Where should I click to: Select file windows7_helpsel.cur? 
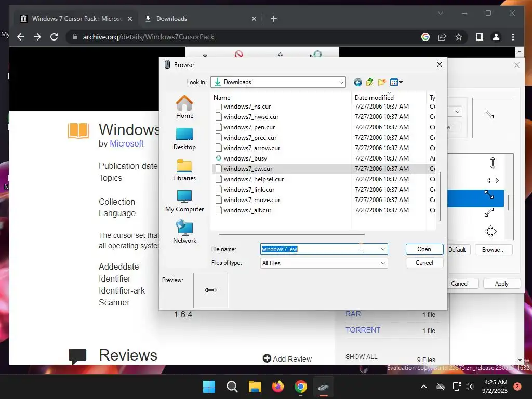(254, 179)
